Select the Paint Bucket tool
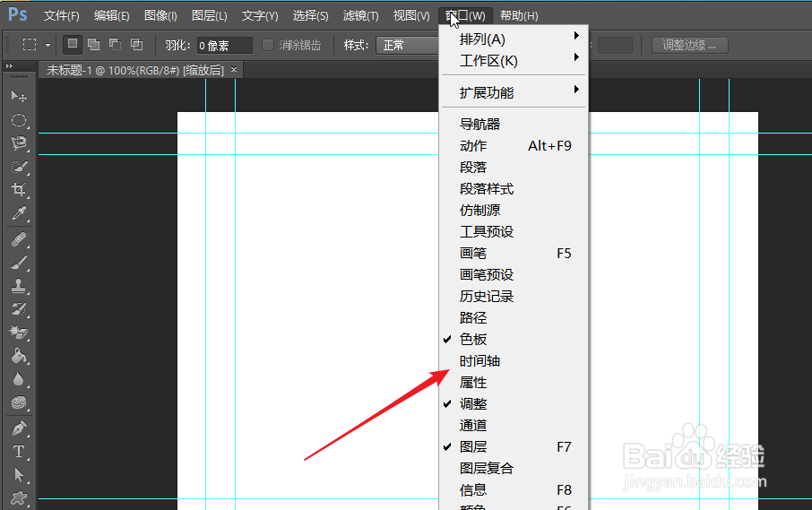 (x=19, y=356)
